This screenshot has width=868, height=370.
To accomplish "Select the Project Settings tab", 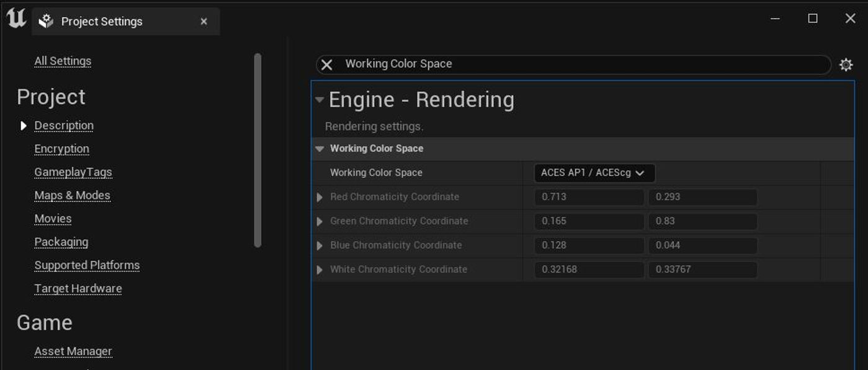I will tap(101, 20).
